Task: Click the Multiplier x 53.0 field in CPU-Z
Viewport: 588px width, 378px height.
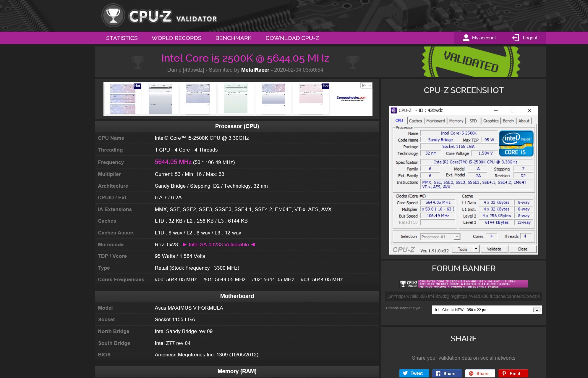Action: point(438,209)
